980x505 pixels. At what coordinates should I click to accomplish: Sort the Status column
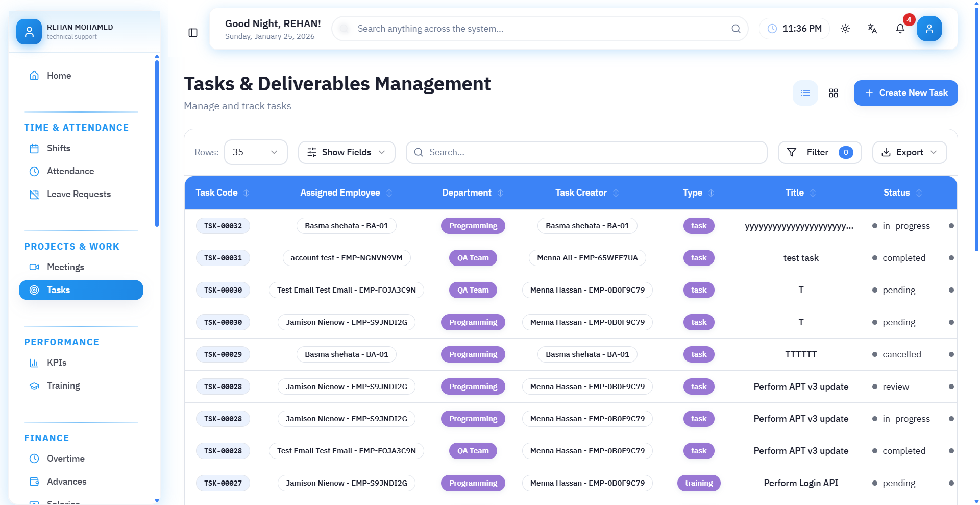919,193
